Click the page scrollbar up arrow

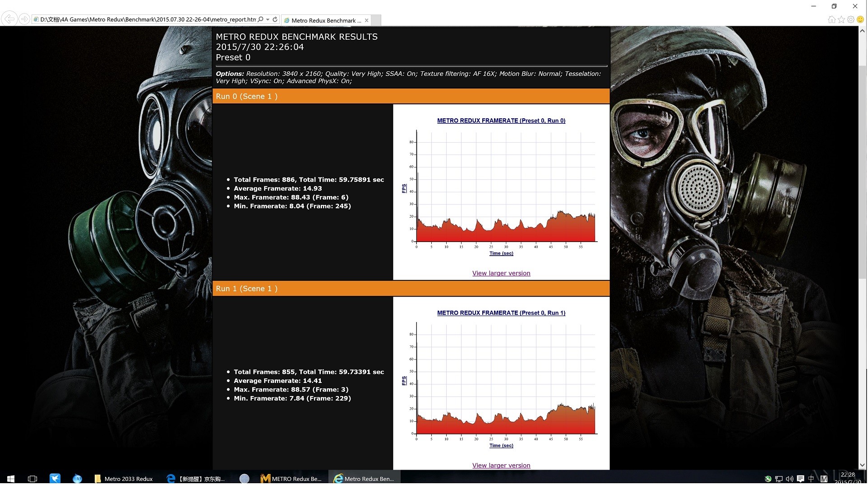pos(863,31)
